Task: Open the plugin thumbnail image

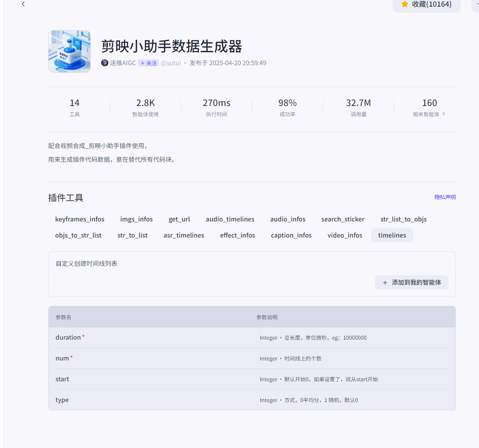Action: tap(69, 51)
